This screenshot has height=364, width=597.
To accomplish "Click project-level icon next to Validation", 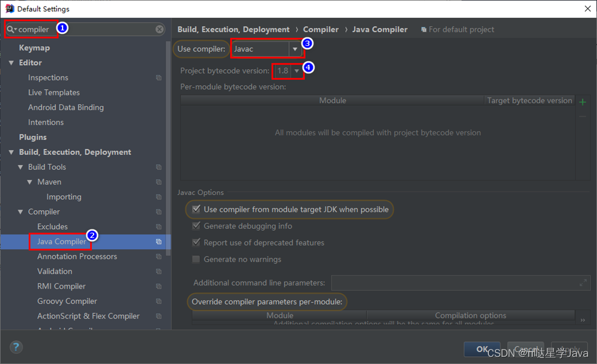I will pos(159,271).
